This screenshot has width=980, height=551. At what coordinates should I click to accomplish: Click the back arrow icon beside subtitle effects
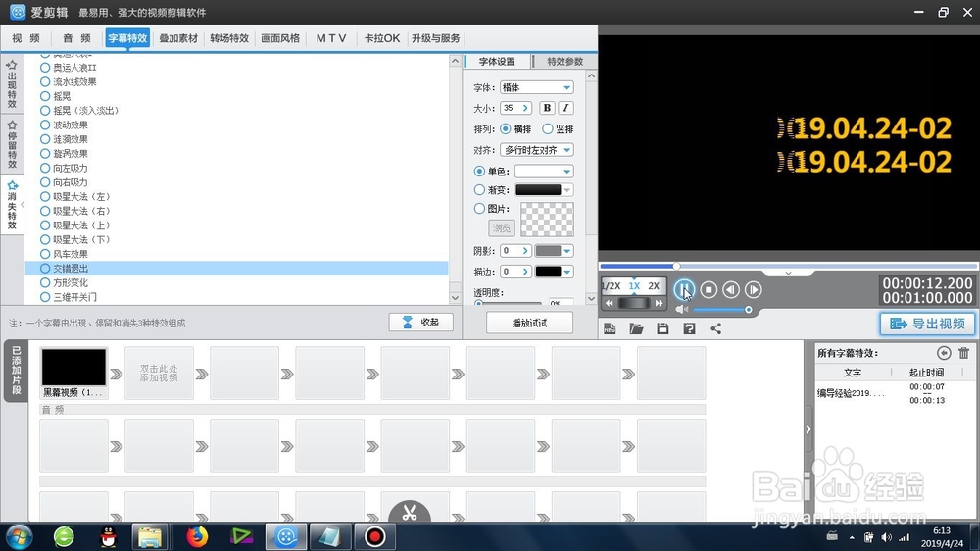[x=944, y=353]
